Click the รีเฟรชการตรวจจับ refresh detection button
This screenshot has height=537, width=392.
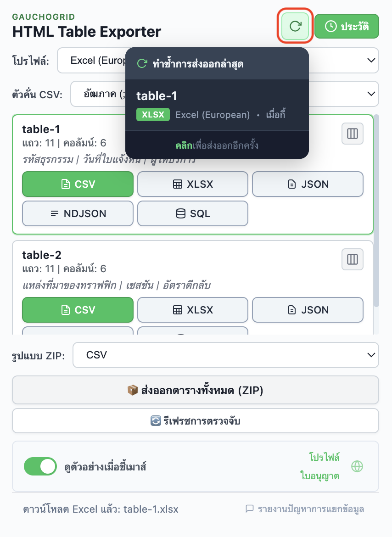[x=196, y=420]
